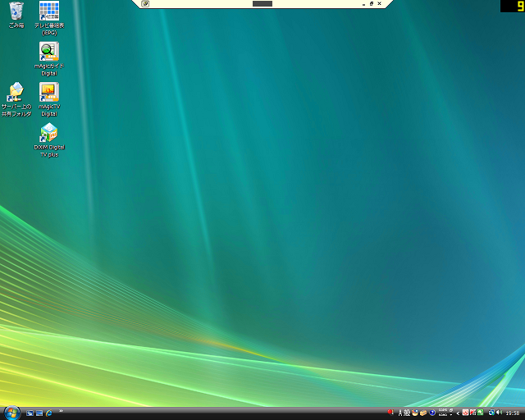Open the テレビ番組表 (EPG) desktop shortcut

point(49,11)
